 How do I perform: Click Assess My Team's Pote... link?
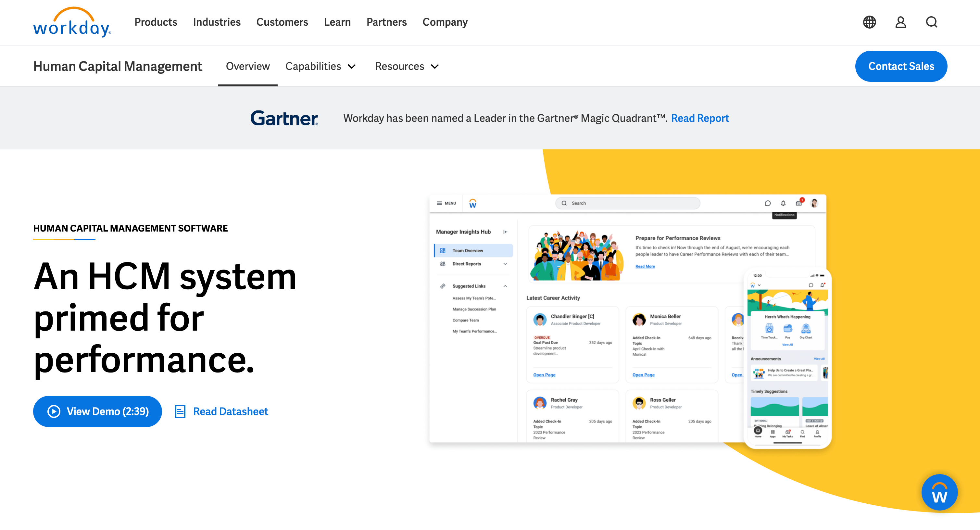pyautogui.click(x=474, y=298)
